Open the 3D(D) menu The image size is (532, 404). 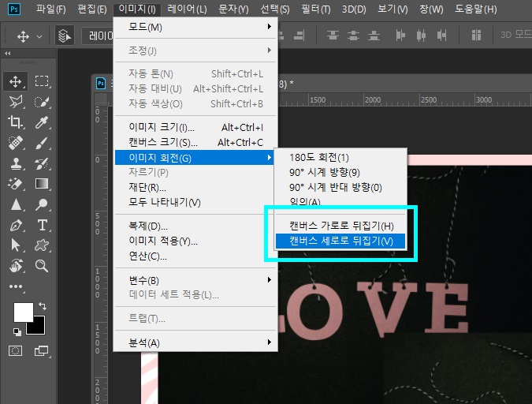coord(354,9)
